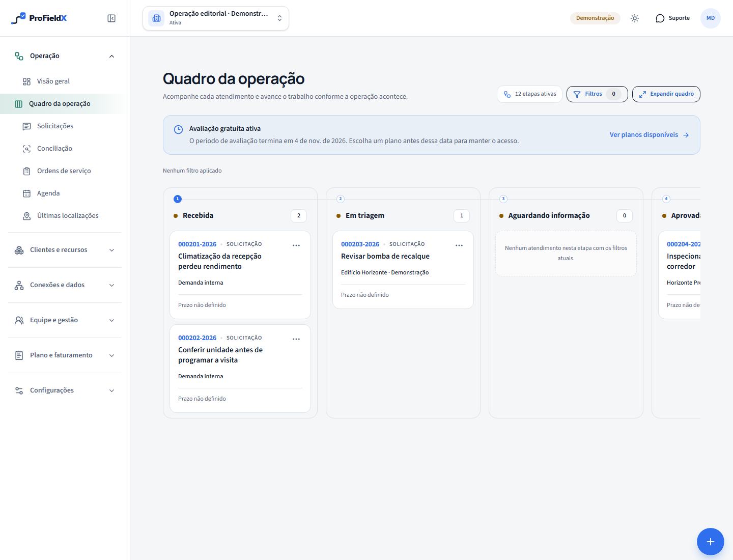Click the ProFieldX logo
Image resolution: width=733 pixels, height=560 pixels.
click(39, 18)
